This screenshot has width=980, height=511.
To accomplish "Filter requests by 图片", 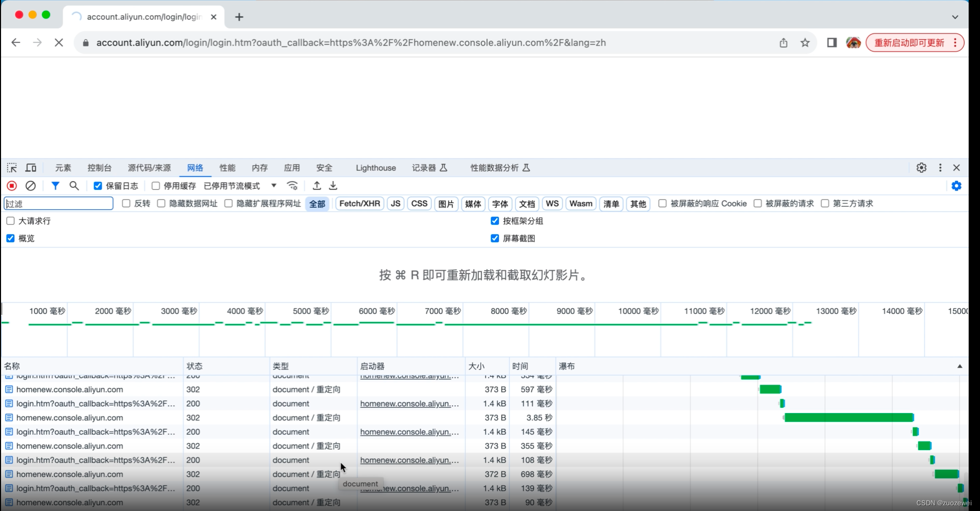I will click(x=446, y=204).
